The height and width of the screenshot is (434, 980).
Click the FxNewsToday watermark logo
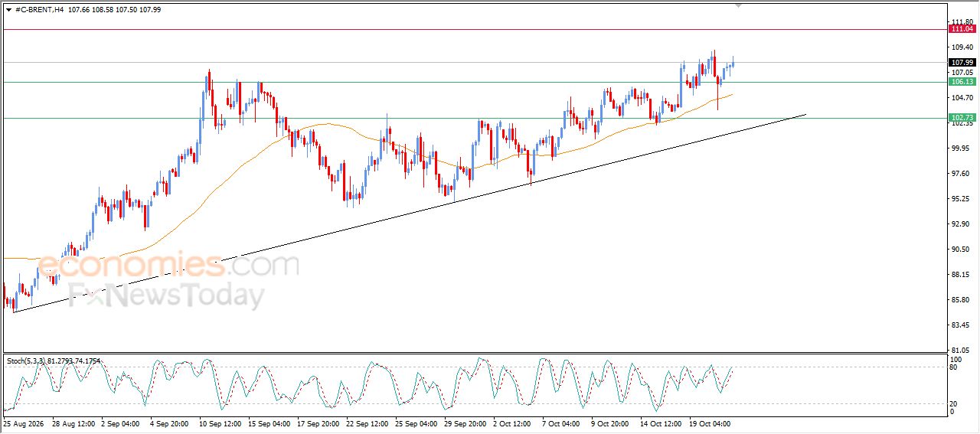pos(167,295)
